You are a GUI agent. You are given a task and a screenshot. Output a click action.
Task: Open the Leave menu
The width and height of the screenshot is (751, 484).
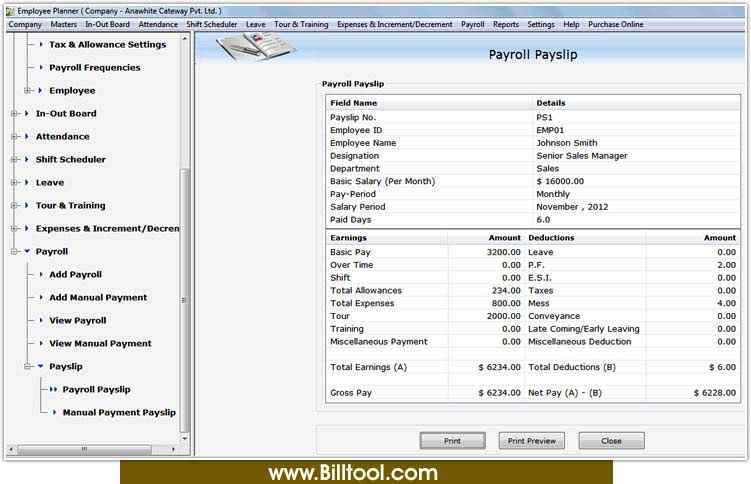(255, 24)
